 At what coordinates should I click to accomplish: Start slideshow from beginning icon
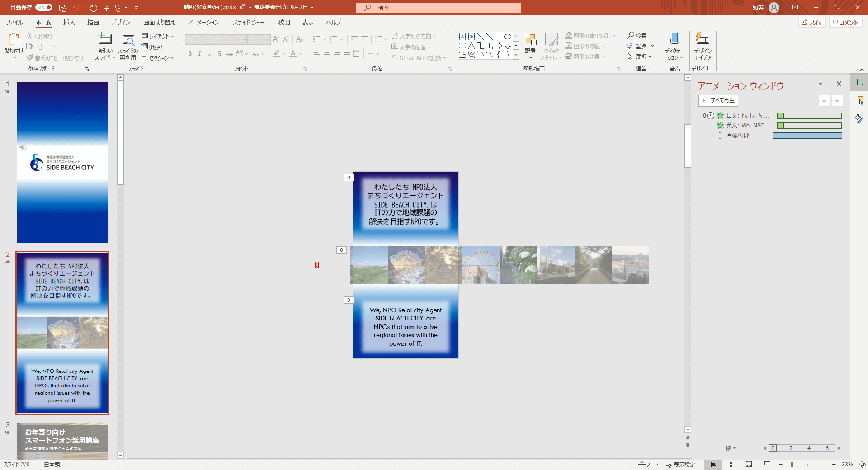pyautogui.click(x=106, y=8)
